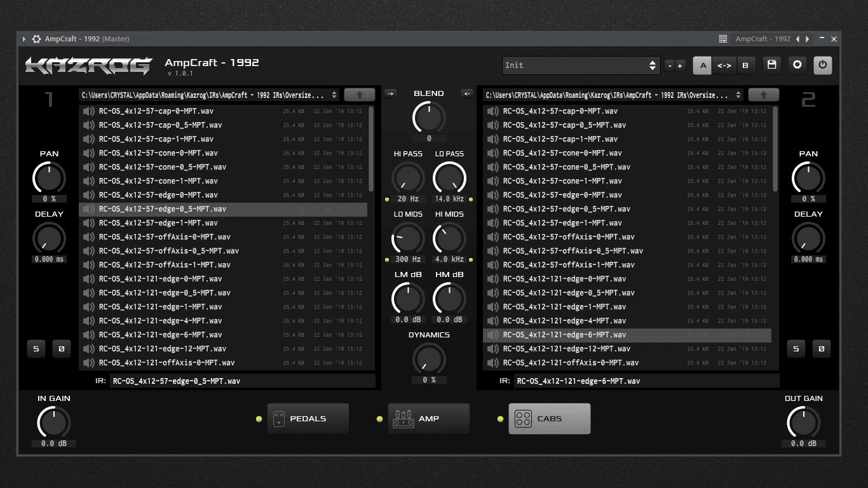Click the <-> A/B copy button

point(724,65)
